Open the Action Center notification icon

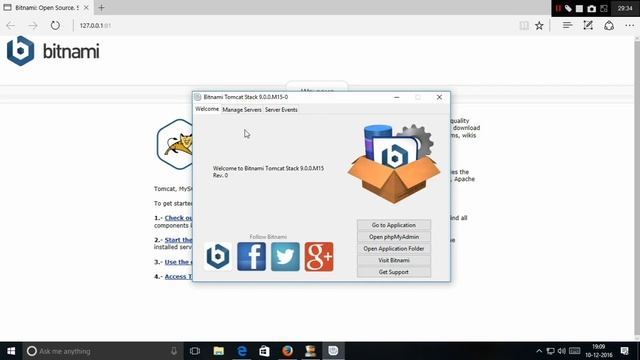tap(624, 351)
